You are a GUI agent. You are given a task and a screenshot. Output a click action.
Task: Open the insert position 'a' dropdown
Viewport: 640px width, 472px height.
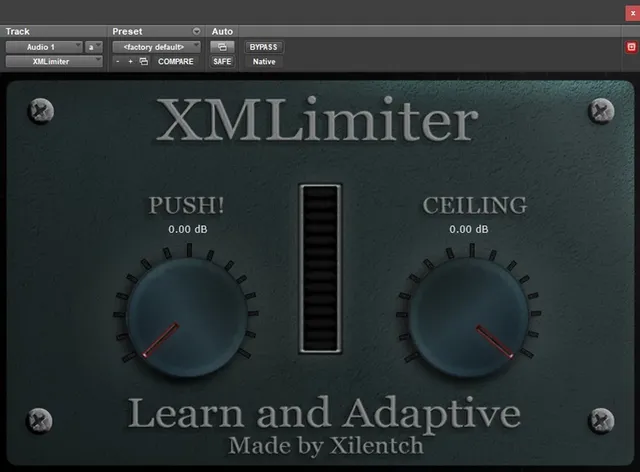(x=93, y=47)
